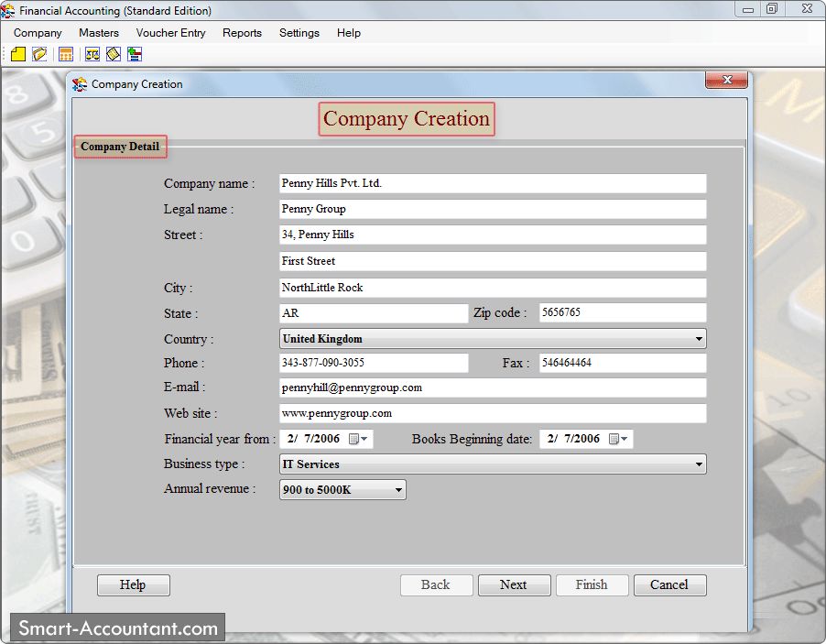Viewport: 826px width, 644px height.
Task: Click the yellow new company toolbar icon
Action: (x=18, y=54)
